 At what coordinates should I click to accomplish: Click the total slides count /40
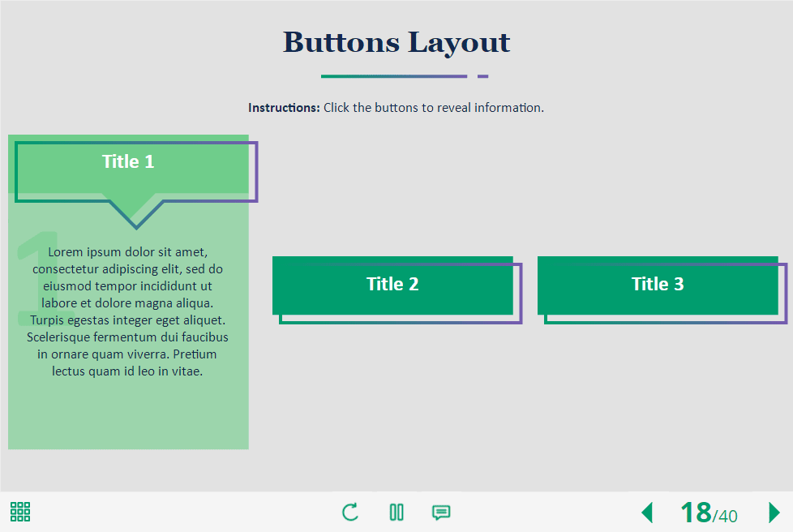coord(726,516)
